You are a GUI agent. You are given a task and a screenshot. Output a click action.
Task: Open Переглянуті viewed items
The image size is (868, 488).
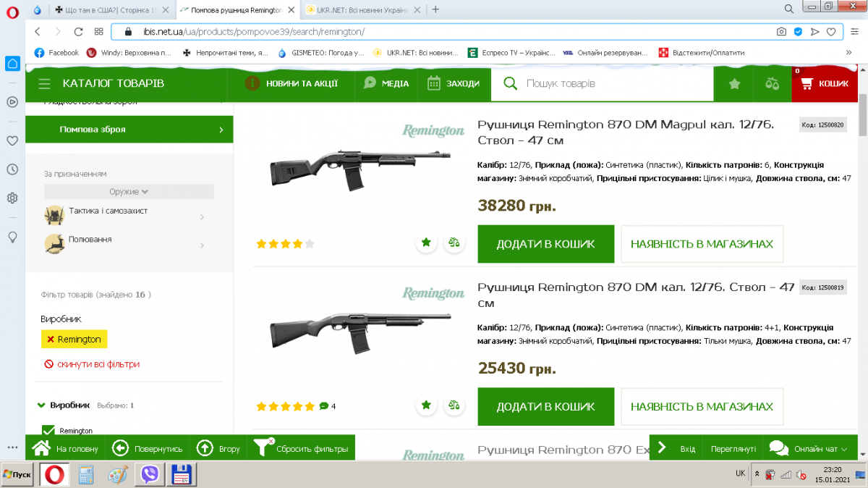[x=733, y=449]
